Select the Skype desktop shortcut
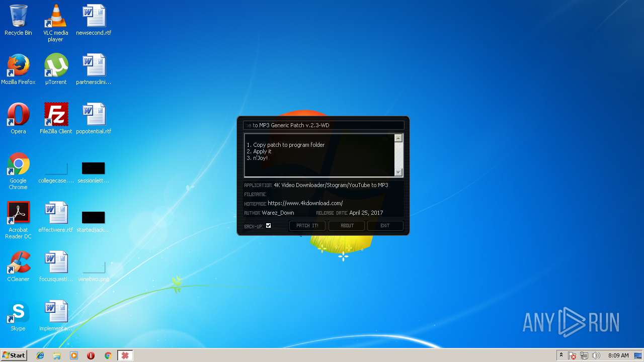Image resolution: width=644 pixels, height=362 pixels. (x=18, y=316)
